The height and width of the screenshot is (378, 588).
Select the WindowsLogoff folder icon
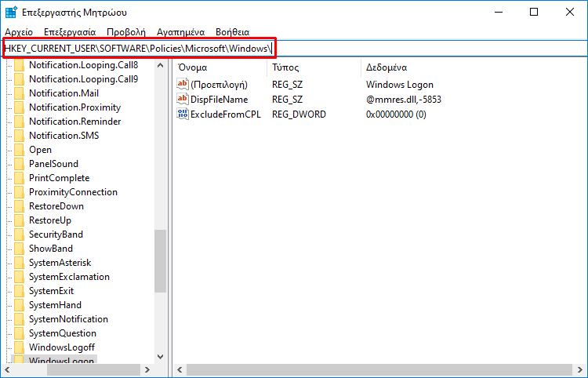point(19,347)
